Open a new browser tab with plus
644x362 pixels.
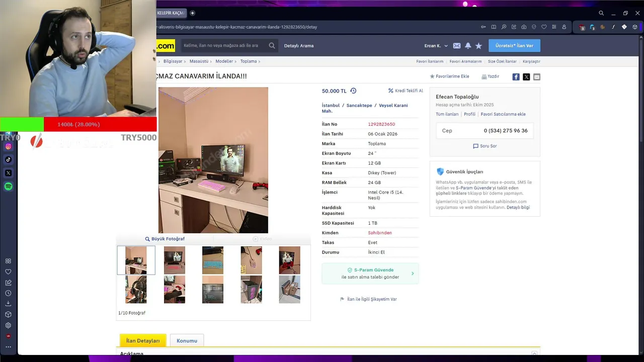tap(192, 13)
